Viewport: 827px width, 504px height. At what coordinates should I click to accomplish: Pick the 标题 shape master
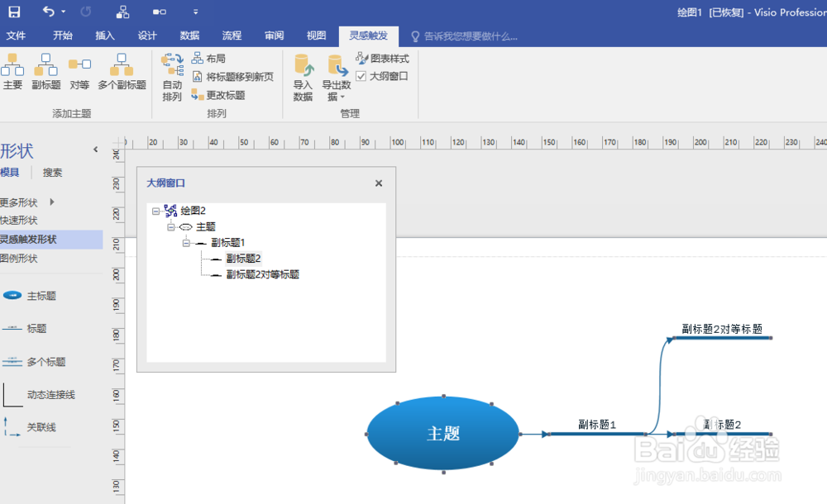pos(24,329)
